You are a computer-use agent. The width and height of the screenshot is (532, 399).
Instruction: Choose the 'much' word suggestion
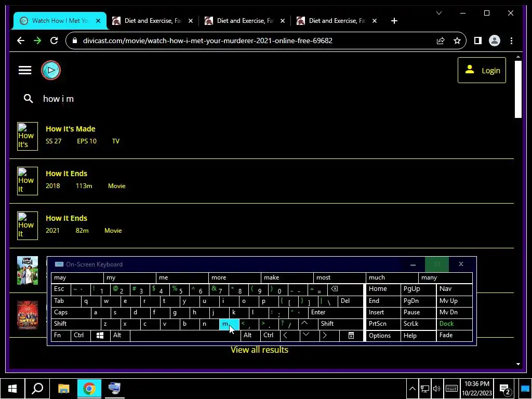pyautogui.click(x=392, y=277)
